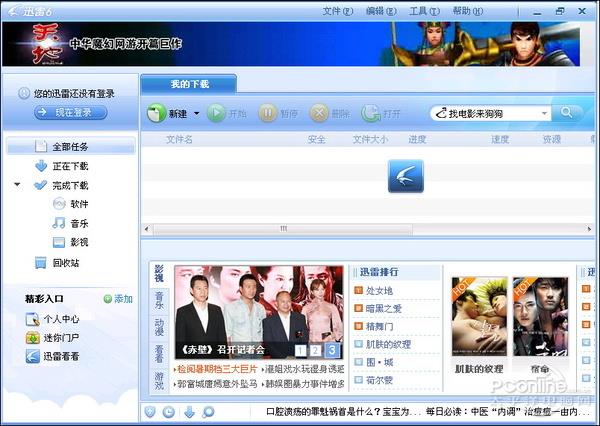Image resolution: width=600 pixels, height=426 pixels.
Task: Open the 帮助(H) menu
Action: pos(467,11)
